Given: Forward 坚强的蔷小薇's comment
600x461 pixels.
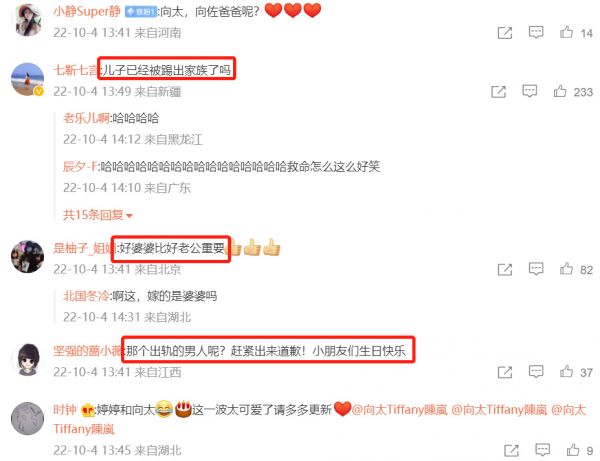Looking at the screenshot, I should [505, 372].
